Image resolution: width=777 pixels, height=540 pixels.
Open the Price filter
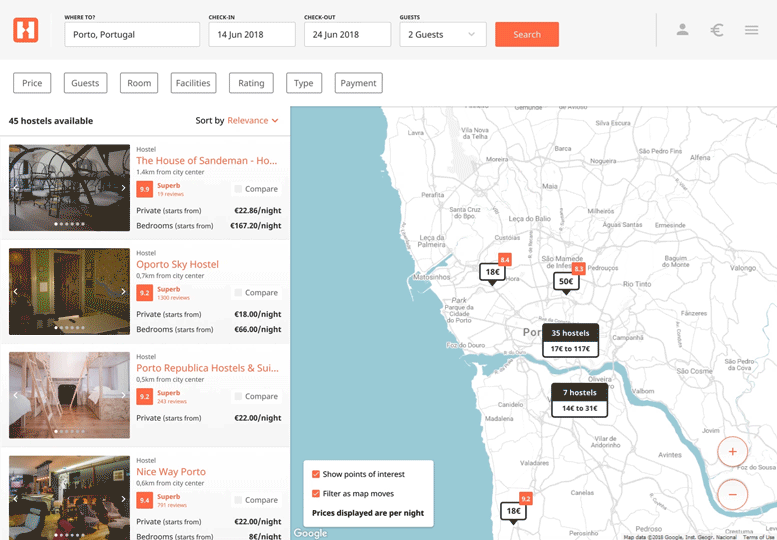click(32, 83)
